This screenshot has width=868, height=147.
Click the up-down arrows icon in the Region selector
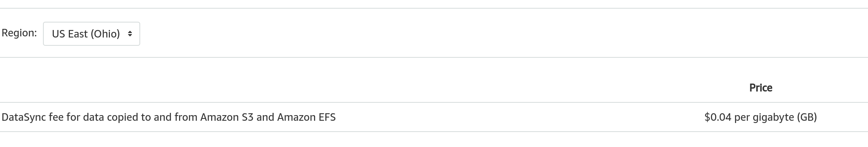click(130, 34)
